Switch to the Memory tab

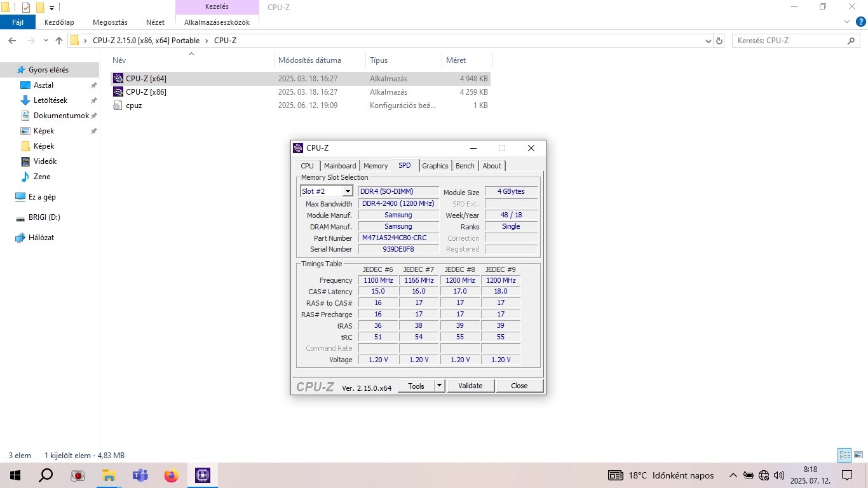click(x=376, y=166)
